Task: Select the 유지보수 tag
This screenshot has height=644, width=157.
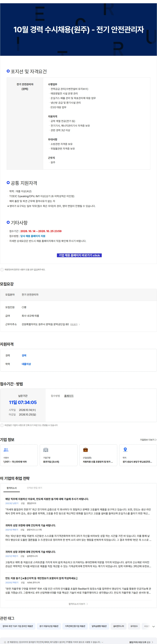Action: tap(134, 626)
